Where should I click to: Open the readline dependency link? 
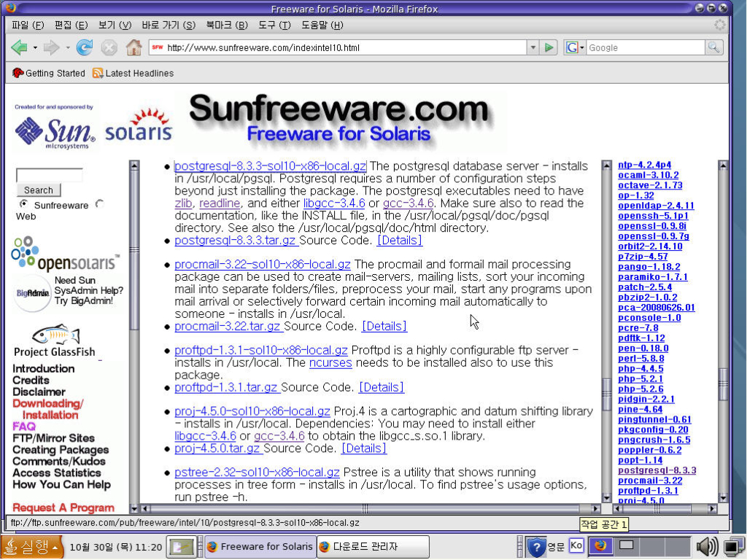pyautogui.click(x=220, y=203)
